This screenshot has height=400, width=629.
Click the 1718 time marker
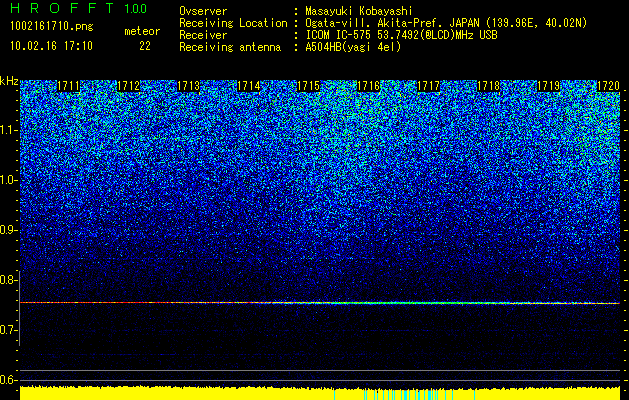click(x=489, y=86)
